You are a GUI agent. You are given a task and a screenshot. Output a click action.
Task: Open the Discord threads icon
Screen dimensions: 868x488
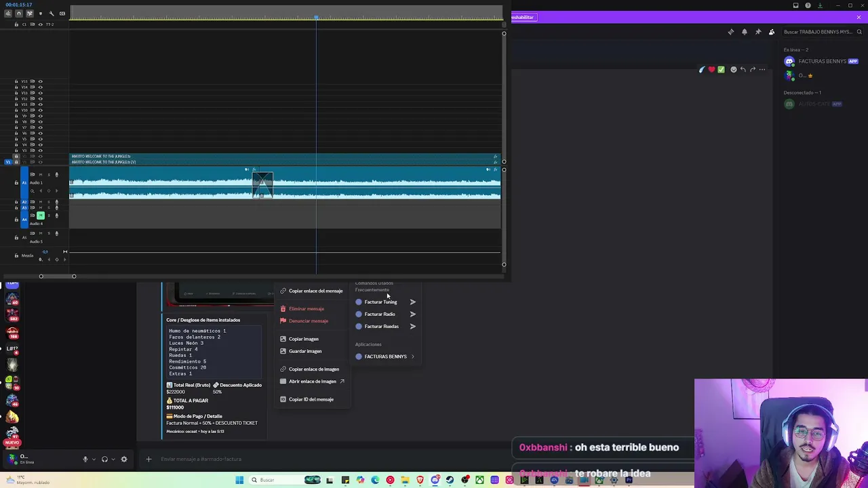pos(730,32)
